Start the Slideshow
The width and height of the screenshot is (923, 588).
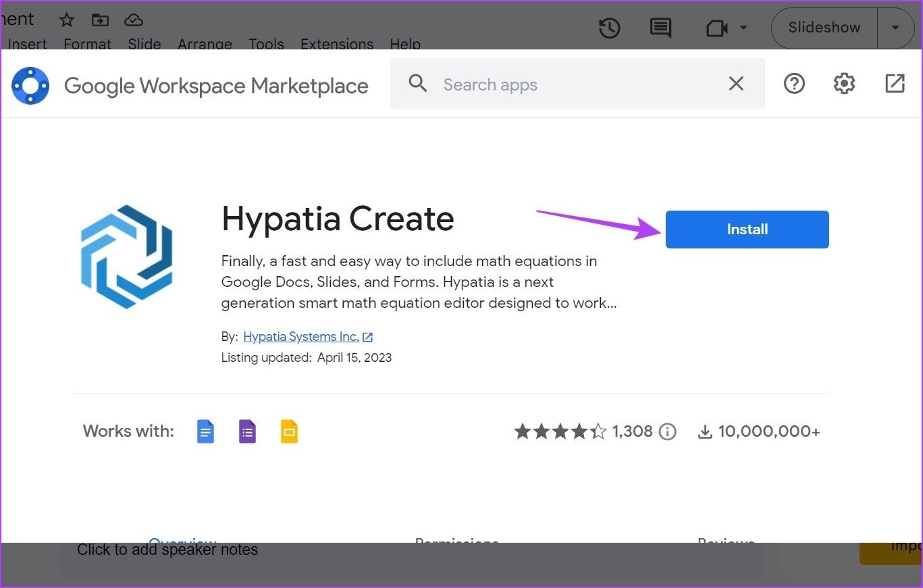(x=824, y=28)
